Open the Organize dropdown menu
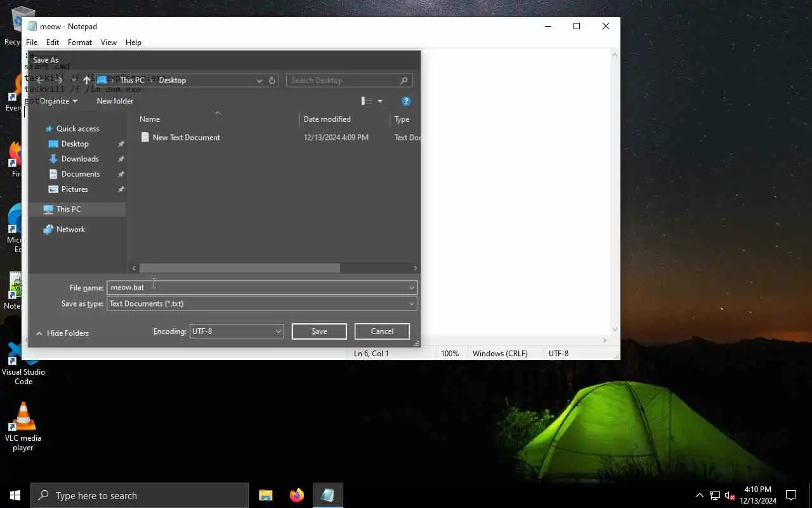This screenshot has height=508, width=812. (58, 101)
